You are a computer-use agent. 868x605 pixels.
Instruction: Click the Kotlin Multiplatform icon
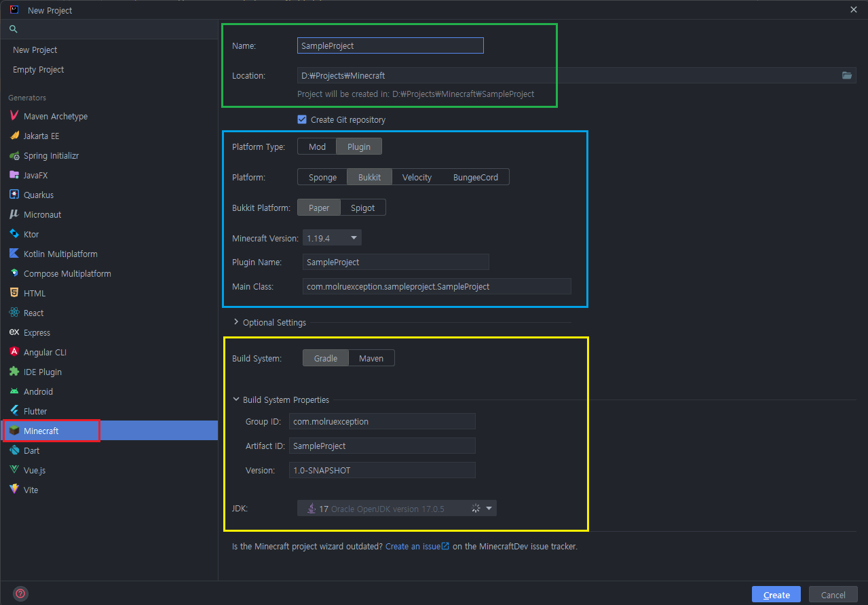[14, 254]
